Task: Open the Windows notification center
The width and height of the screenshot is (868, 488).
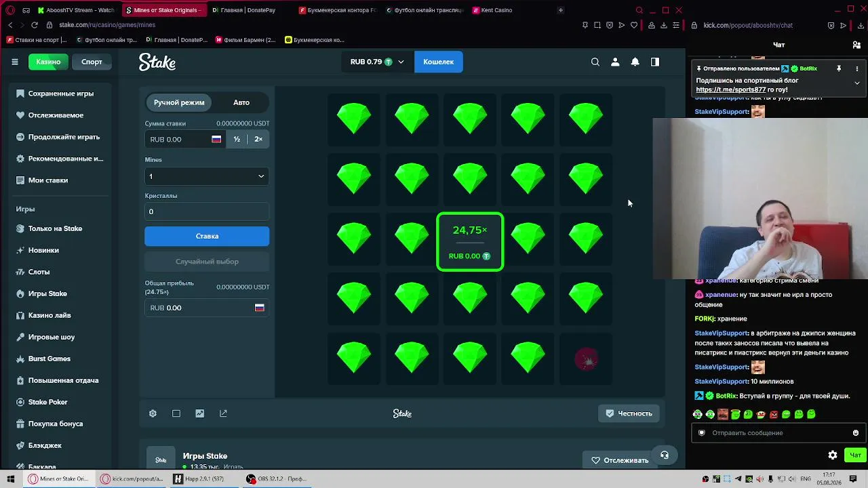Action: click(x=853, y=479)
